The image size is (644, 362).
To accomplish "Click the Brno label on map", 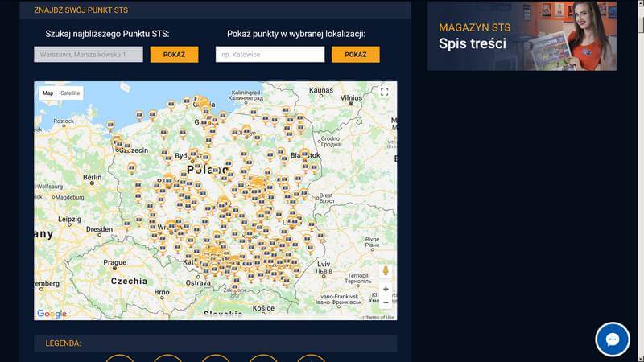I will click(x=162, y=292).
